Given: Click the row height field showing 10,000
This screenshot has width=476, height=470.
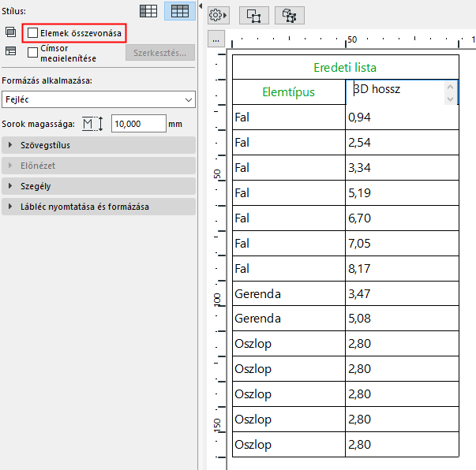Looking at the screenshot, I should [137, 124].
